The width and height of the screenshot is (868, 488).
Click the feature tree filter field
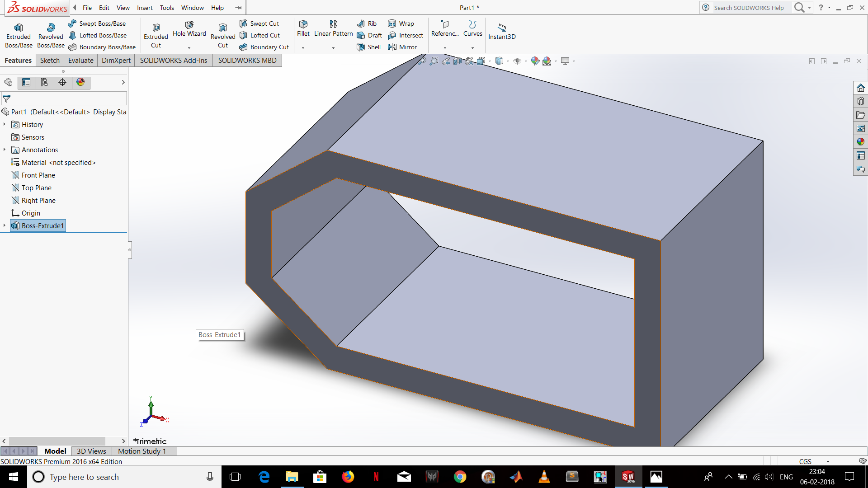click(x=64, y=99)
